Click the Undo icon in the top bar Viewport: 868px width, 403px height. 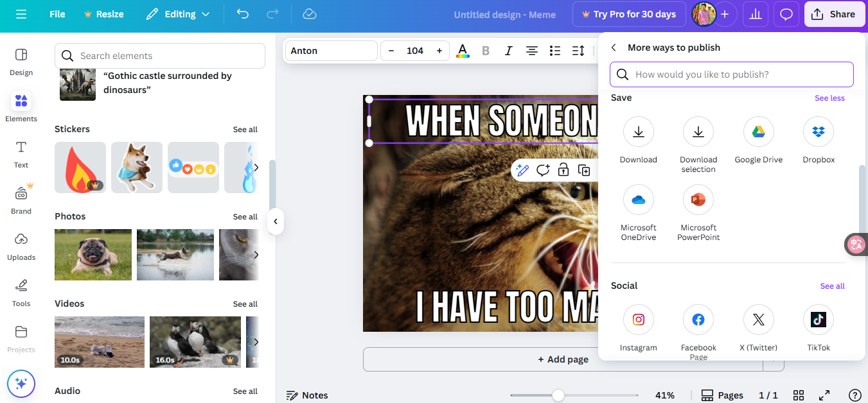tap(242, 13)
